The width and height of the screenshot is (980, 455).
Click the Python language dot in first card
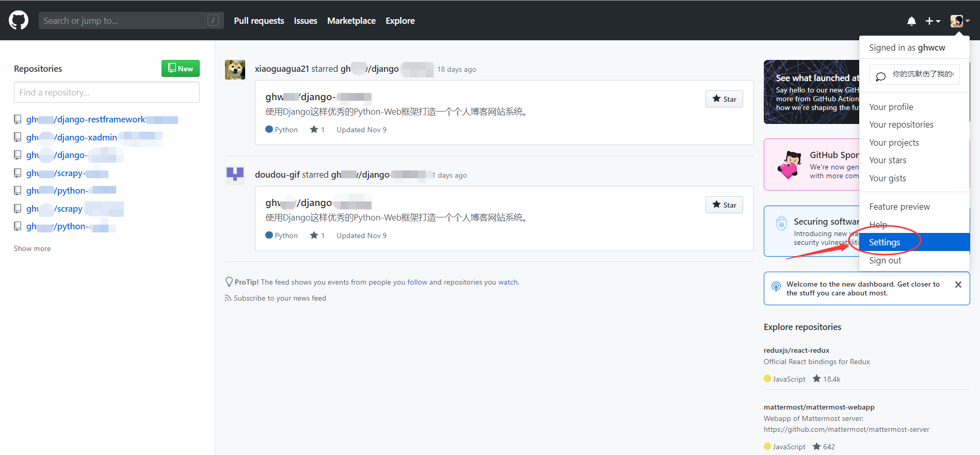[x=269, y=129]
